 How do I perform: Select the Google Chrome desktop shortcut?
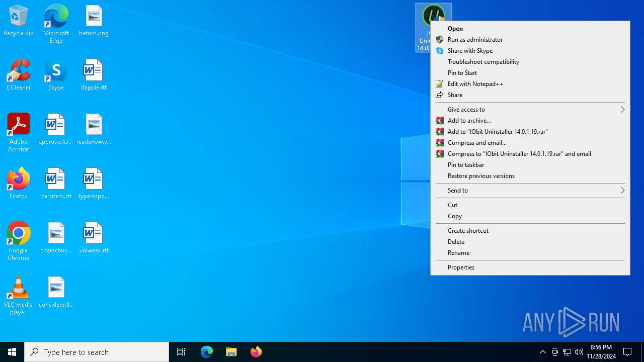[18, 242]
